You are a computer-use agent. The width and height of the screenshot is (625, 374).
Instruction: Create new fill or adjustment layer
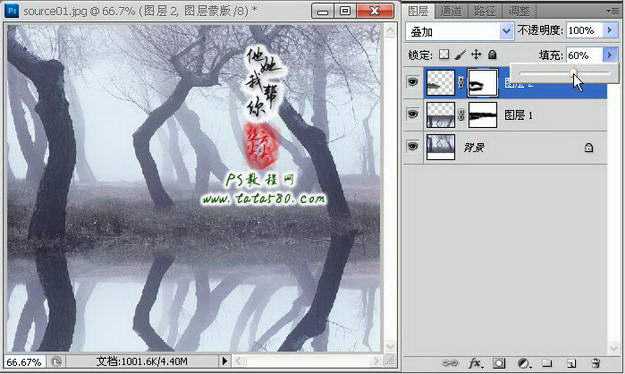(x=523, y=363)
